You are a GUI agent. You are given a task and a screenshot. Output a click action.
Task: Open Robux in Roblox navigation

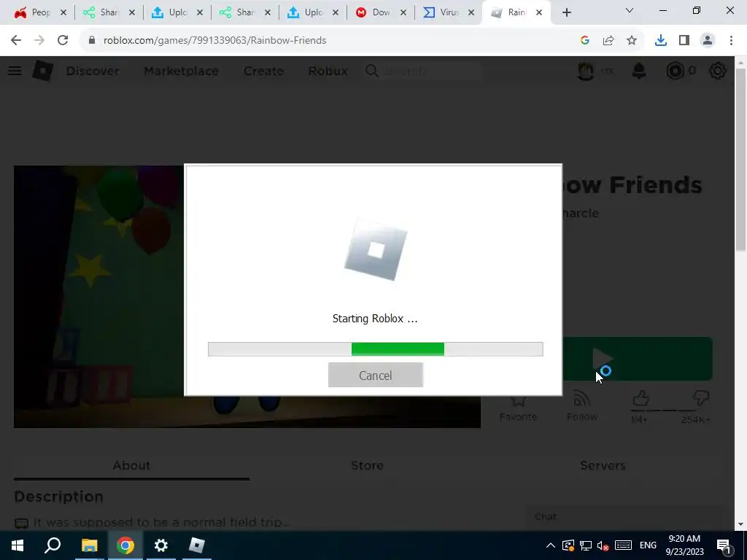[328, 71]
